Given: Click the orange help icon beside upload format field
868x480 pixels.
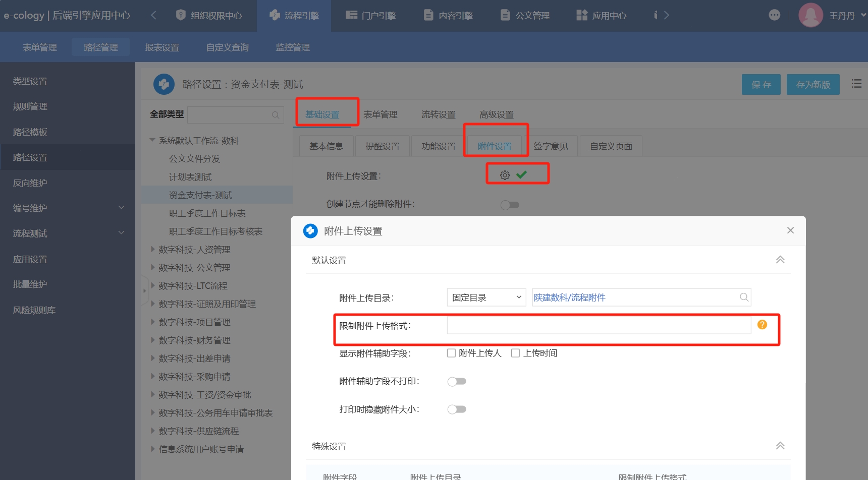Looking at the screenshot, I should coord(762,325).
